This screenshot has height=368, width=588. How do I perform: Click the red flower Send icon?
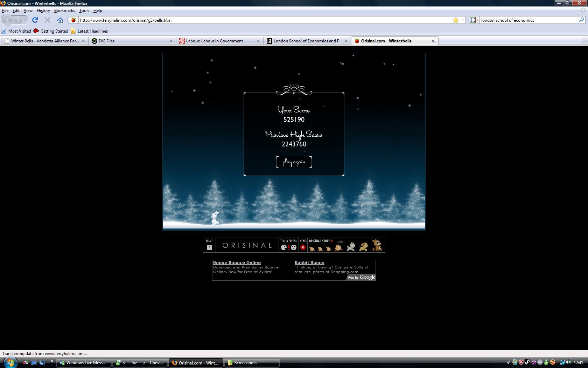[303, 247]
